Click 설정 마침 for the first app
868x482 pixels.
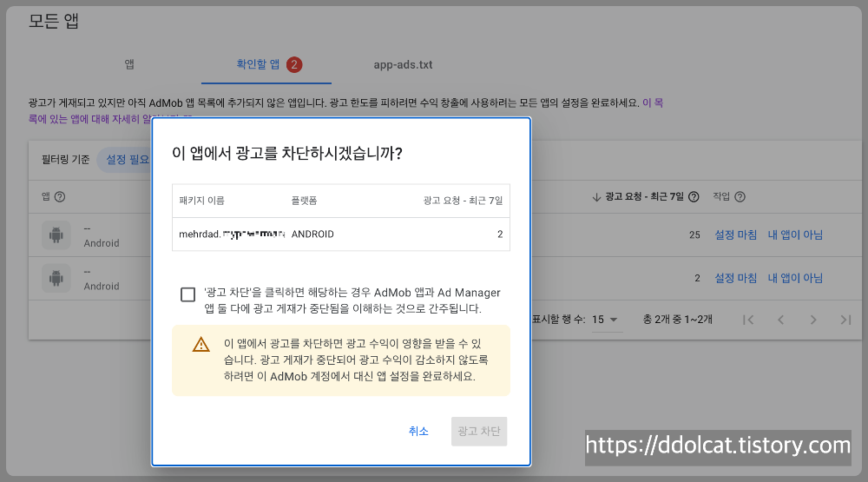click(735, 235)
